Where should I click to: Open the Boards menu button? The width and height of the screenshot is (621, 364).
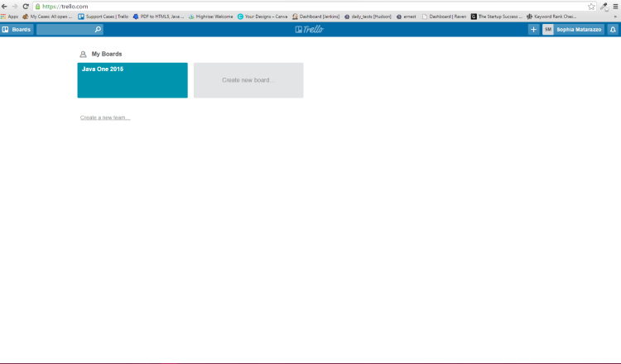pyautogui.click(x=17, y=30)
